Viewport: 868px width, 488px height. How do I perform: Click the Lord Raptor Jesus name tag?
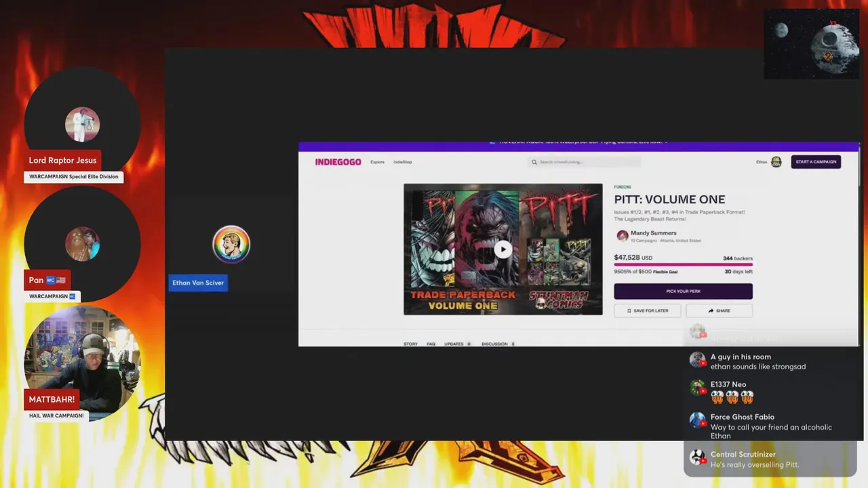click(62, 161)
